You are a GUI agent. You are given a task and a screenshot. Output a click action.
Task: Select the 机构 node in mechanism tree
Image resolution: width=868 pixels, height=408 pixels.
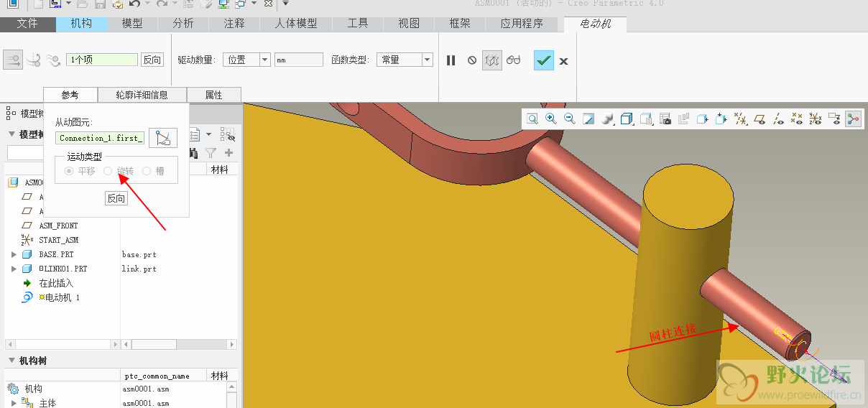(x=33, y=389)
